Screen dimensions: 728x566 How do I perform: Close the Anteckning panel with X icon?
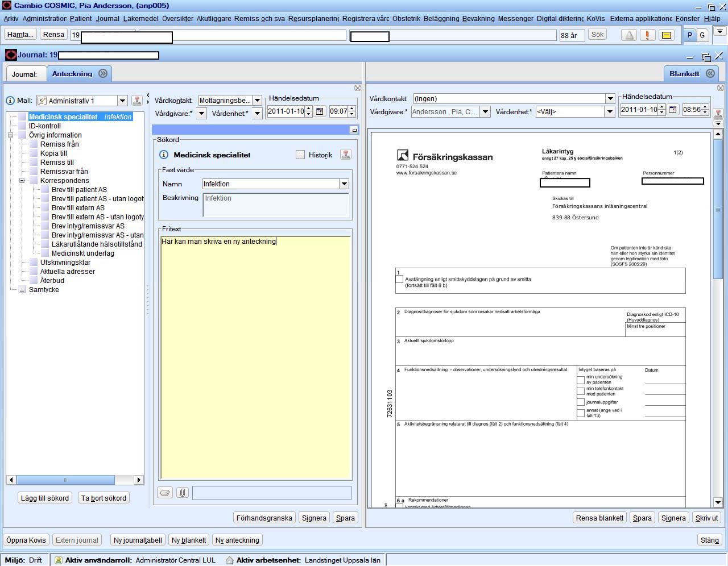click(358, 88)
